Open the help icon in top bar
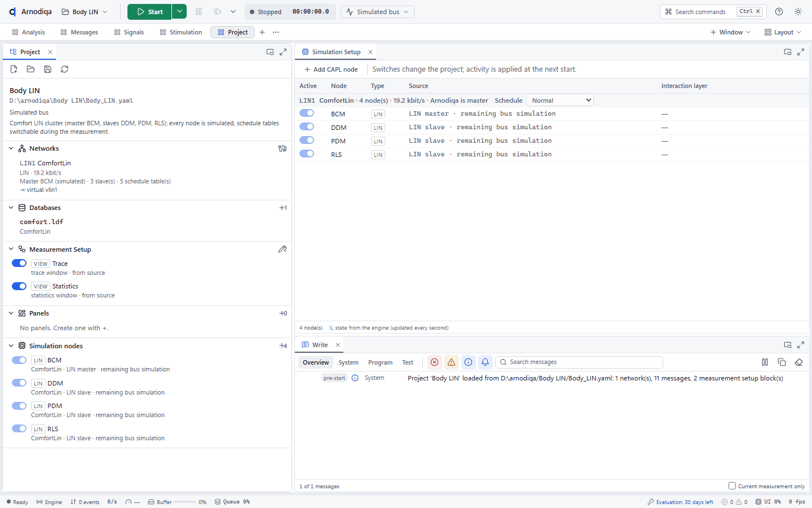Viewport: 812px width, 508px height. coord(779,11)
